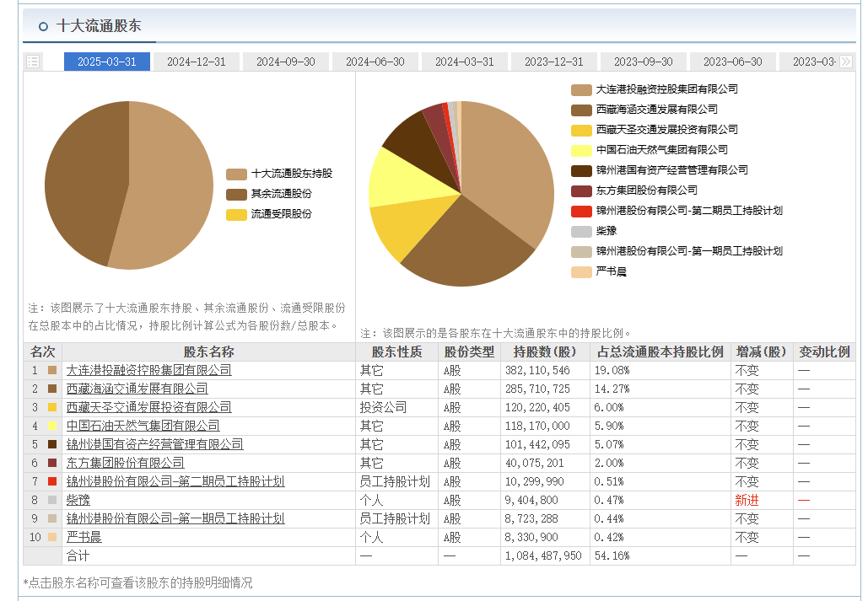Switch to the 2024-12-31 tab
The image size is (868, 601).
197,62
